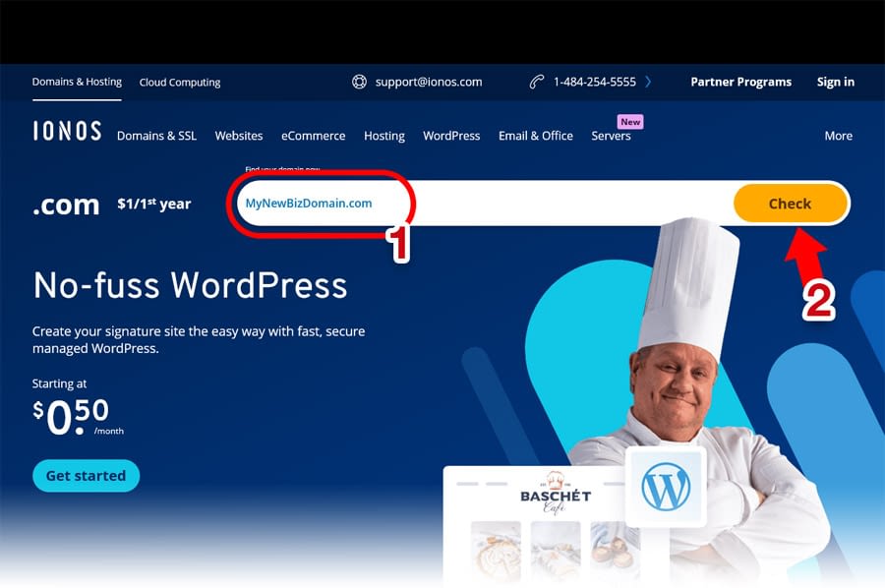This screenshot has height=588, width=885.
Task: Switch to the Cloud Computing tab
Action: click(180, 83)
